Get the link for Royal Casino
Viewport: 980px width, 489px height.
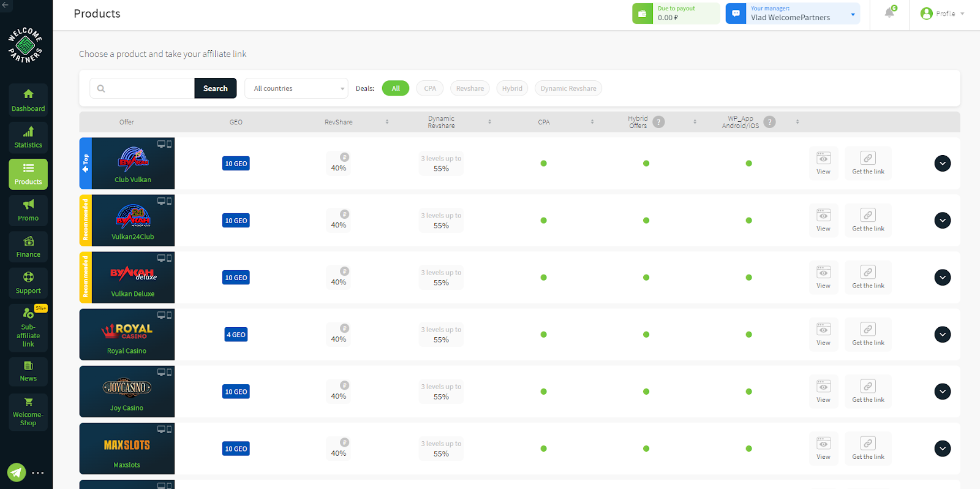click(x=868, y=334)
